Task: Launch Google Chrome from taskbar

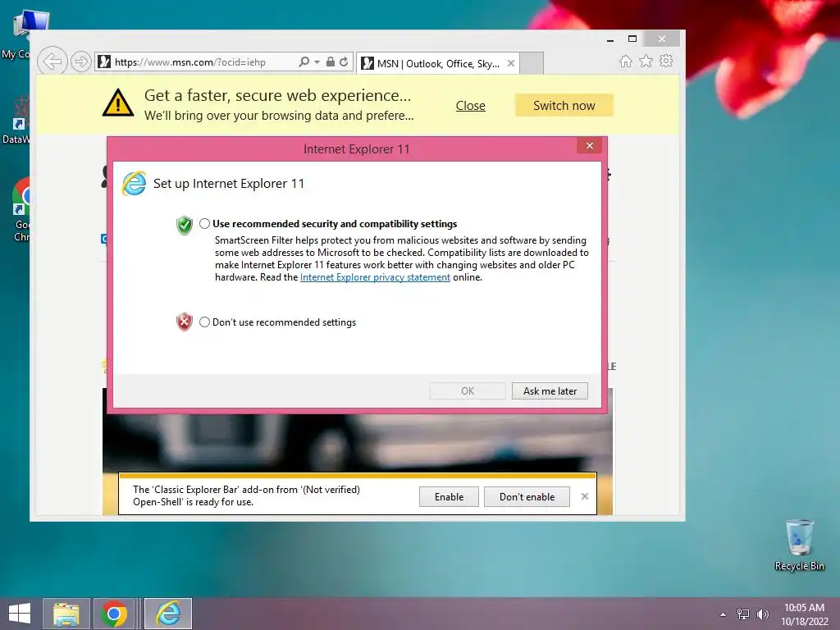Action: 113,614
